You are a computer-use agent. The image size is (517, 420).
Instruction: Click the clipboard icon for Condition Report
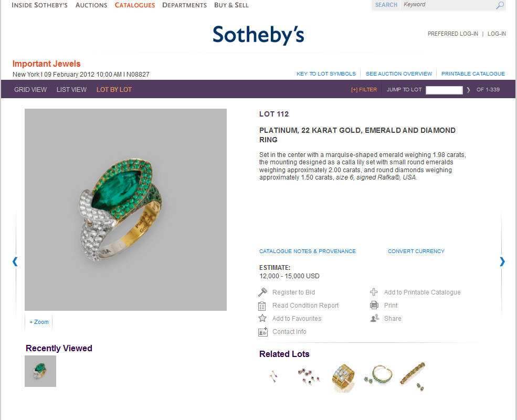pyautogui.click(x=262, y=306)
